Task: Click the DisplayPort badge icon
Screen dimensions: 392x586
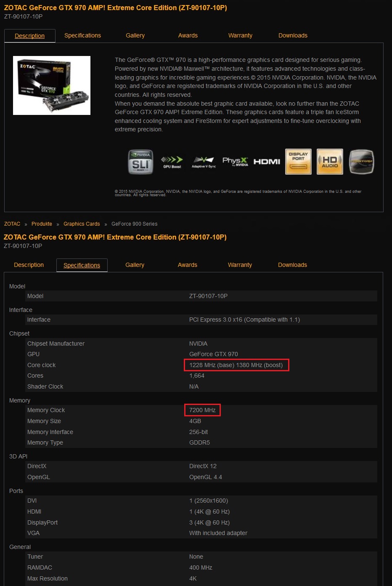Action: point(298,162)
